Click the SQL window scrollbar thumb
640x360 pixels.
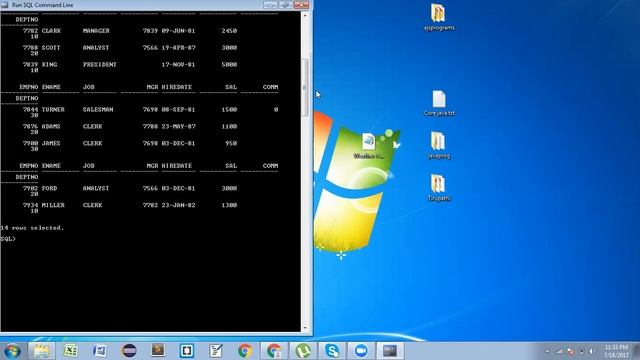tap(304, 87)
